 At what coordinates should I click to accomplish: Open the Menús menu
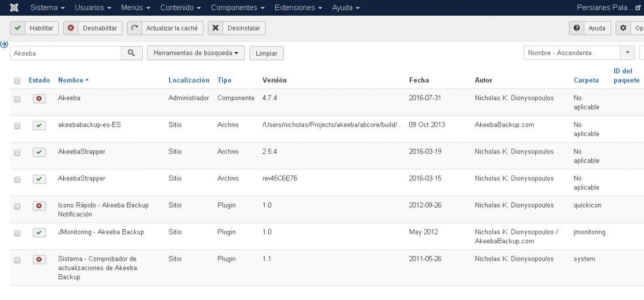pos(136,8)
